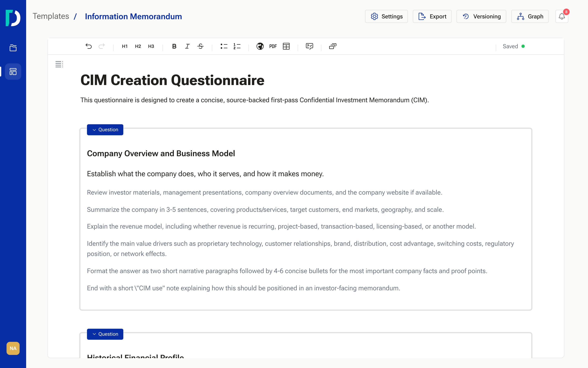Click the 'Identify the main value drivers' paragraph
588x368 pixels.
tap(301, 249)
